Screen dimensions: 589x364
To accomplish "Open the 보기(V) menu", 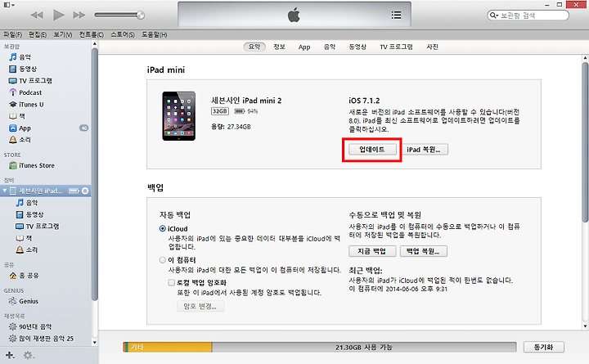I will tap(62, 34).
